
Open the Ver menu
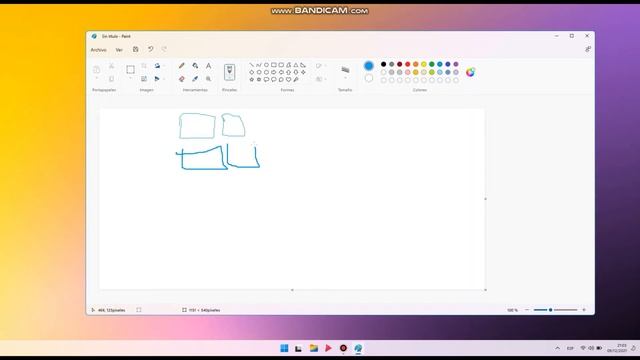119,50
